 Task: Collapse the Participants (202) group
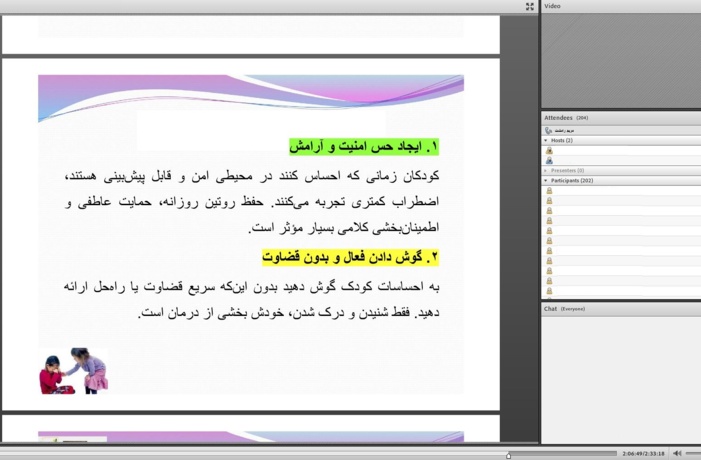(x=546, y=181)
